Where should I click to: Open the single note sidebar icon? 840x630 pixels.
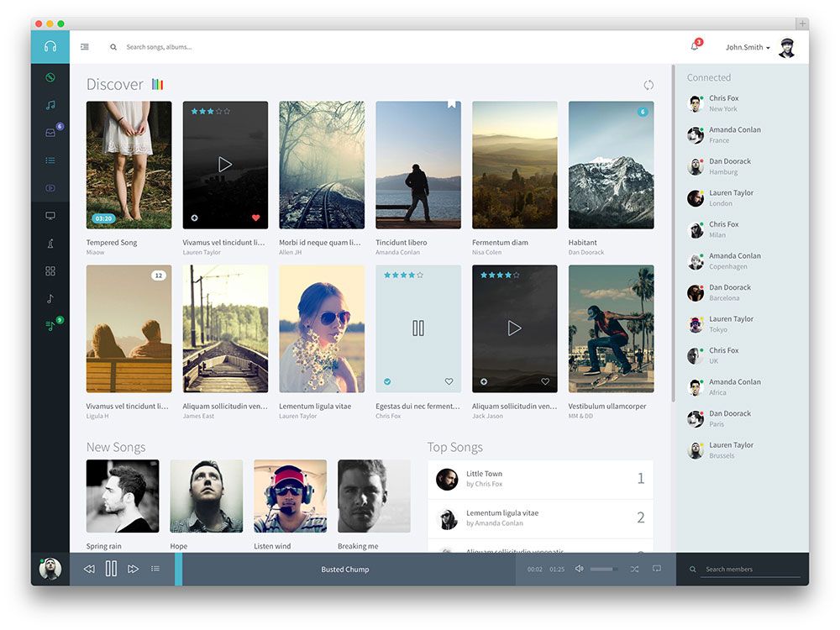(x=50, y=298)
